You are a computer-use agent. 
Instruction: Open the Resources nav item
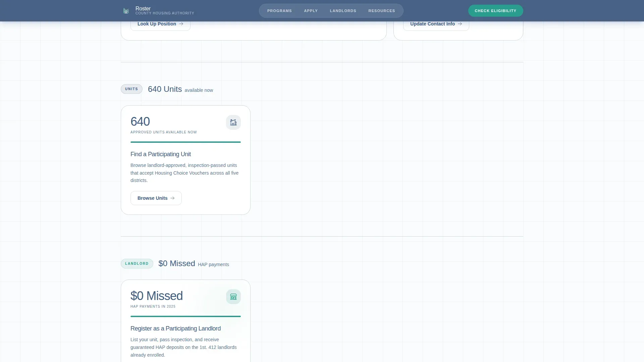pos(382,11)
